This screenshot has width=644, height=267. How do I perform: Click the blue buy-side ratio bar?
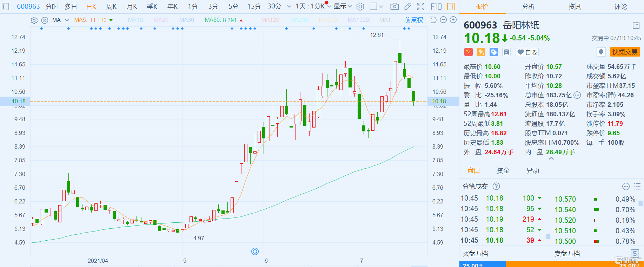483,265
